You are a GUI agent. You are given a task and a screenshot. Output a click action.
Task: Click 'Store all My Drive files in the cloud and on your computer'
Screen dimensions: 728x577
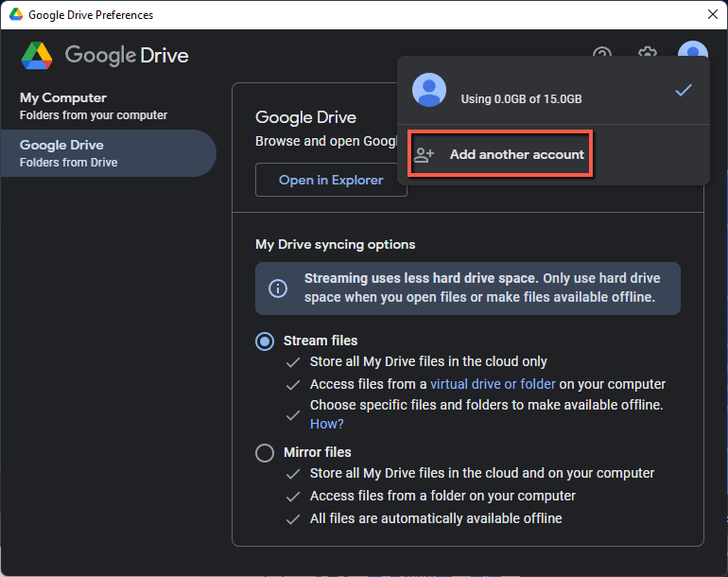pos(482,473)
